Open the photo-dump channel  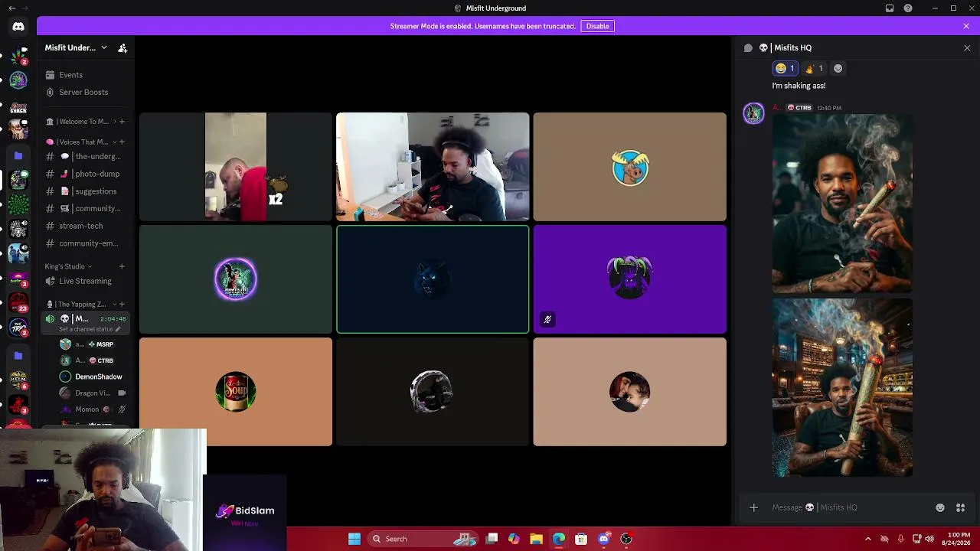click(x=84, y=174)
